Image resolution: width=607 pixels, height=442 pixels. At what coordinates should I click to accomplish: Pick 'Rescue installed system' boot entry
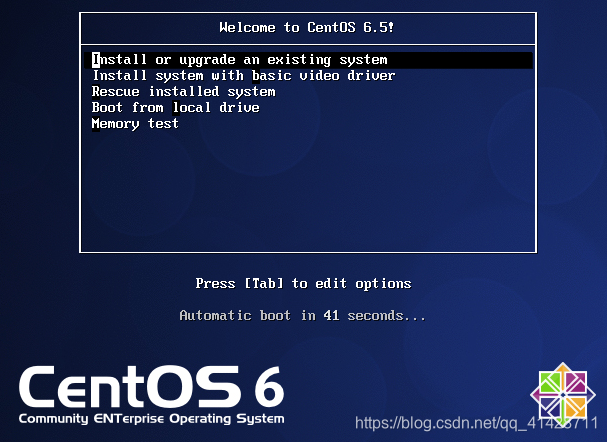(x=183, y=92)
